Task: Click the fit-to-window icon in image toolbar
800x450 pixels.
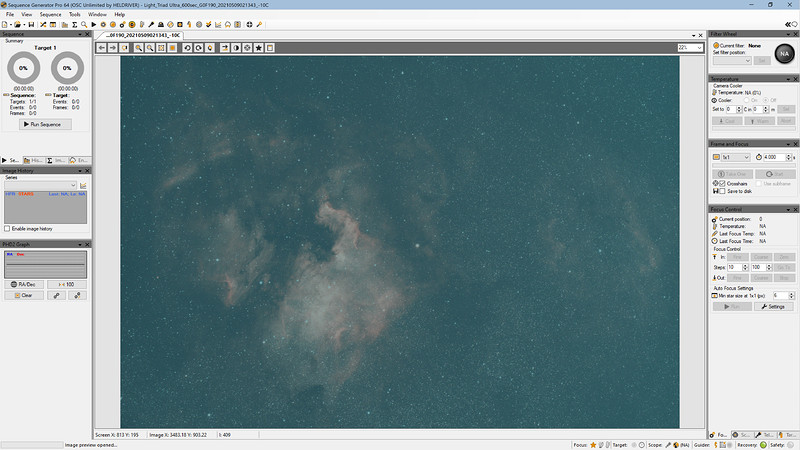Action: coord(161,47)
